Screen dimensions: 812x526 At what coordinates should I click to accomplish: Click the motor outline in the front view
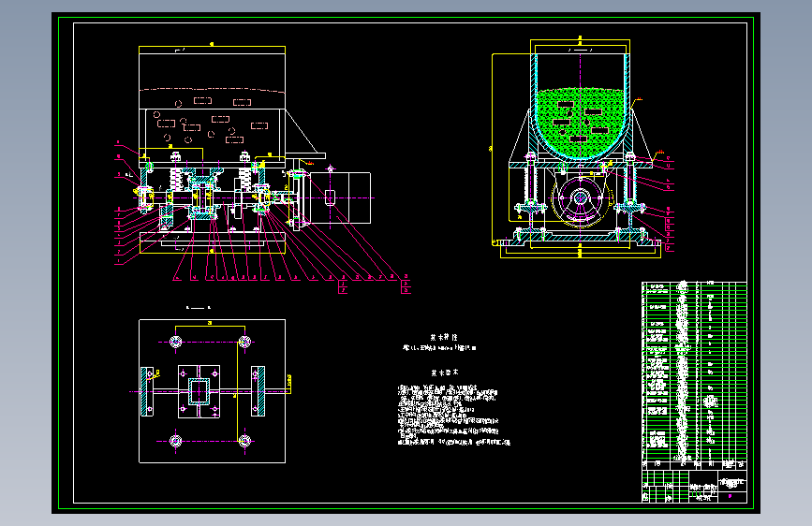[x=340, y=197]
